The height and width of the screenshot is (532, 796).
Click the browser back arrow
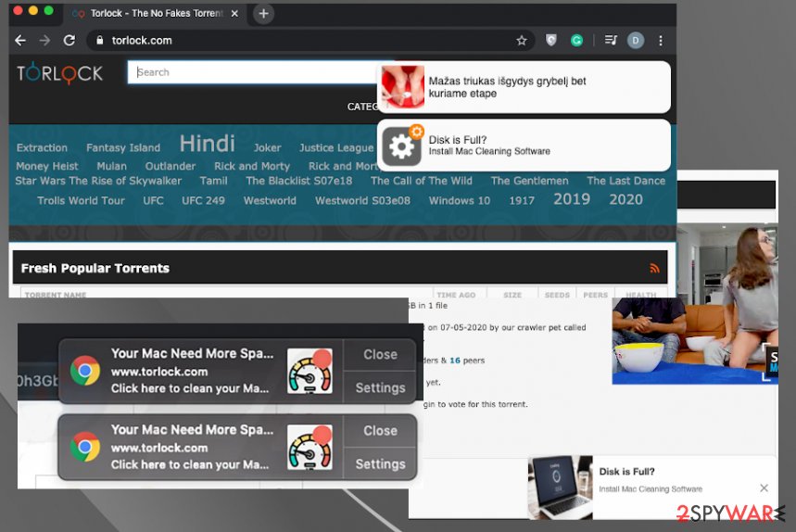(20, 41)
